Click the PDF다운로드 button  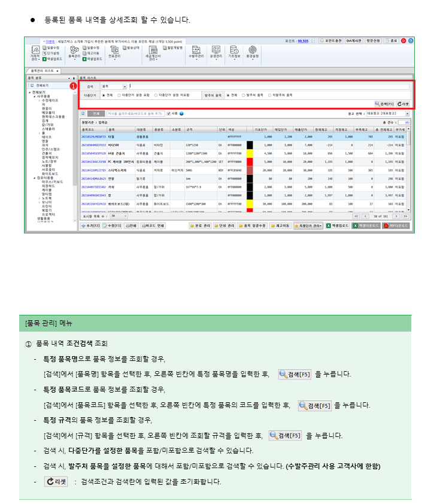[x=396, y=226]
